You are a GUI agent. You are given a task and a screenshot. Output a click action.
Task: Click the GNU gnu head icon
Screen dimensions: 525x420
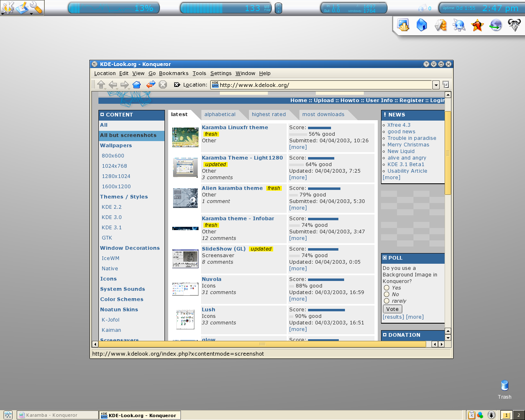tap(514, 25)
